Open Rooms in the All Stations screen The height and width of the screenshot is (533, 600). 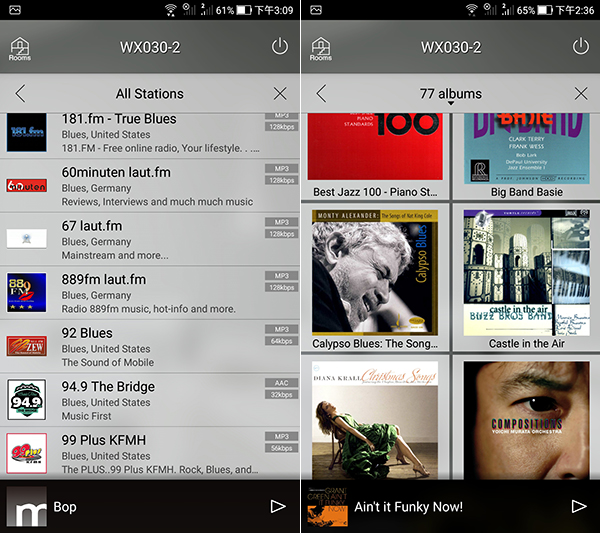(x=20, y=49)
